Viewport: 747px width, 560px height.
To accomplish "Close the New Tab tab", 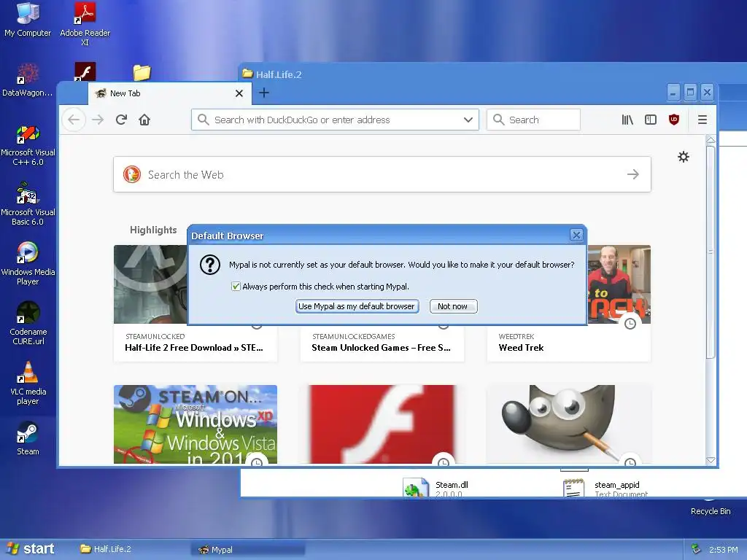I will tap(239, 93).
